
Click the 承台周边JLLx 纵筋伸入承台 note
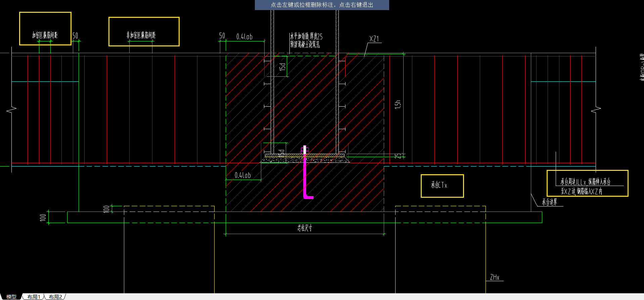click(x=586, y=182)
